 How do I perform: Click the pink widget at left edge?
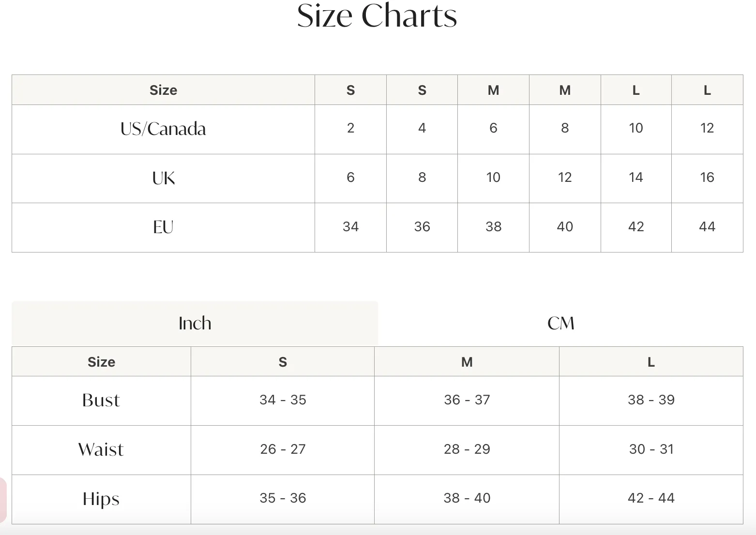3,500
